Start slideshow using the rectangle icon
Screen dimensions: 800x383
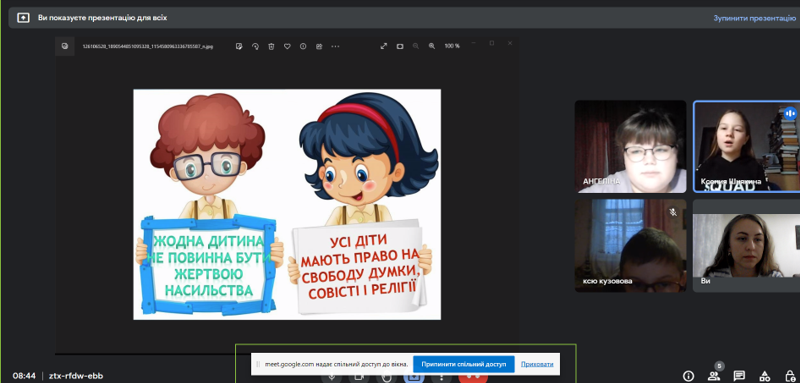point(400,46)
